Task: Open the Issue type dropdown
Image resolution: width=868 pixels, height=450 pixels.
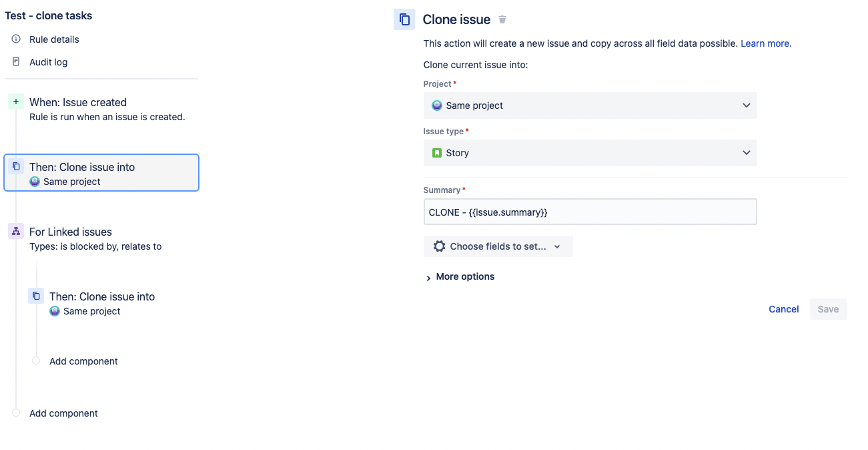Action: point(746,153)
